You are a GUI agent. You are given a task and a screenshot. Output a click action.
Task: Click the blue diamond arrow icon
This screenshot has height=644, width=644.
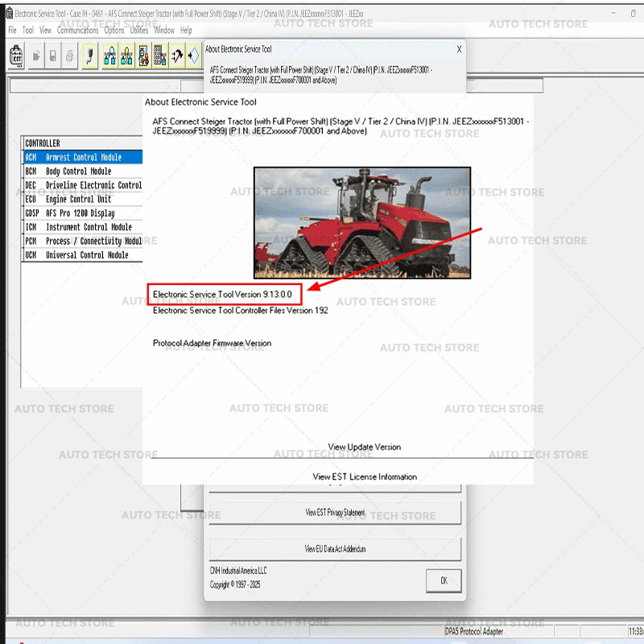pos(194,56)
